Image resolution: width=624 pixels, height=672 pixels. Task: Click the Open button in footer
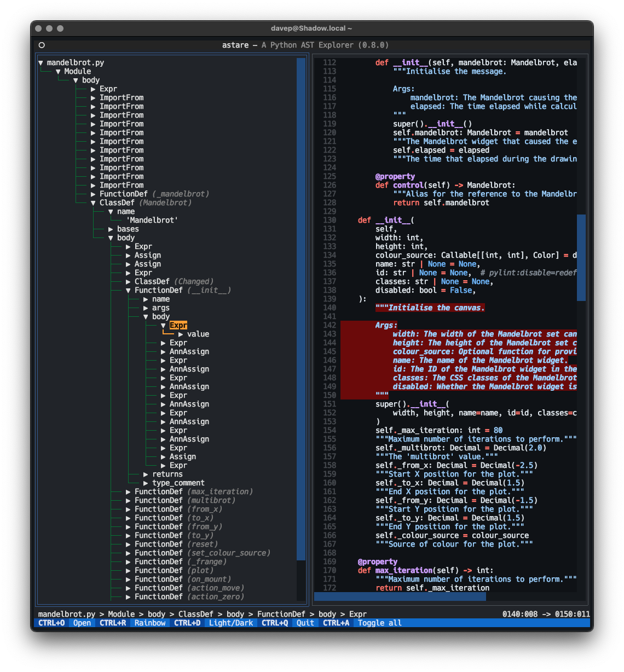pos(82,623)
